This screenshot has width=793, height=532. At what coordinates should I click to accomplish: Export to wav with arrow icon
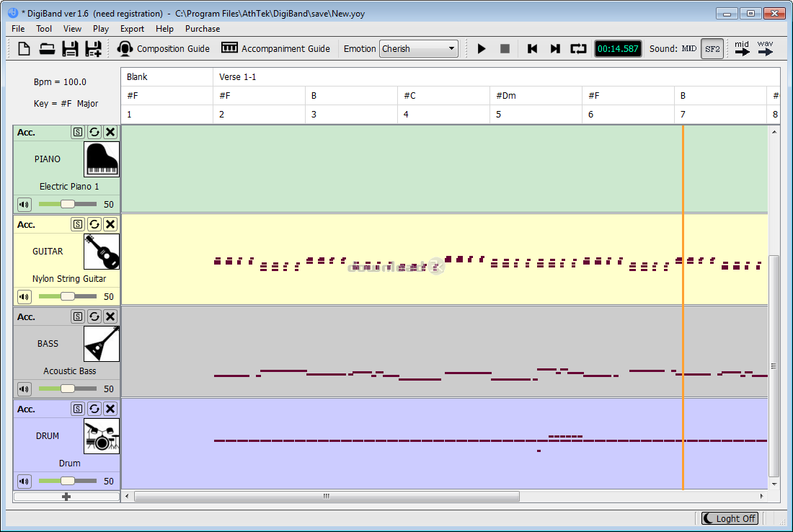tap(765, 48)
